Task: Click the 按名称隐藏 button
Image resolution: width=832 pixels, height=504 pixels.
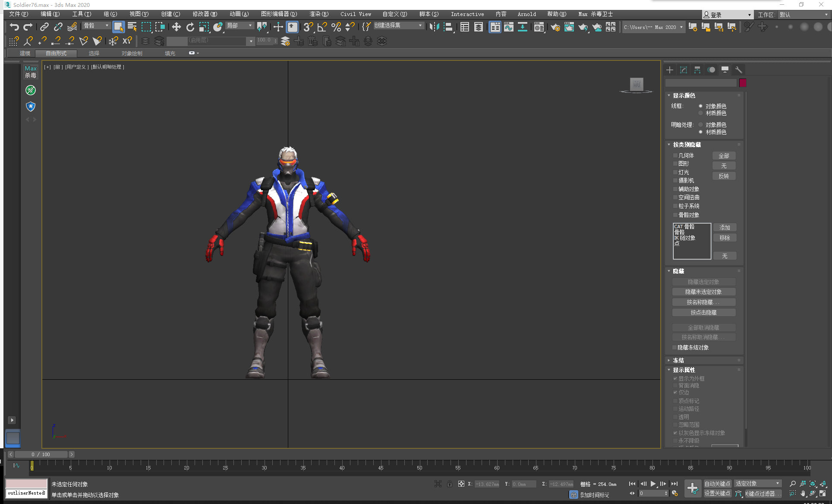Action: (703, 302)
